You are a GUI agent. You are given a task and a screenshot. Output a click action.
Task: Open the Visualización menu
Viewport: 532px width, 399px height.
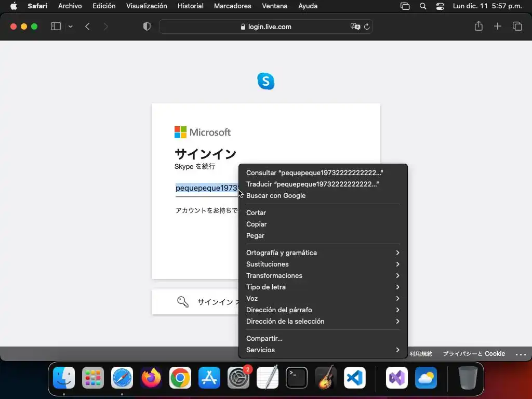point(147,6)
